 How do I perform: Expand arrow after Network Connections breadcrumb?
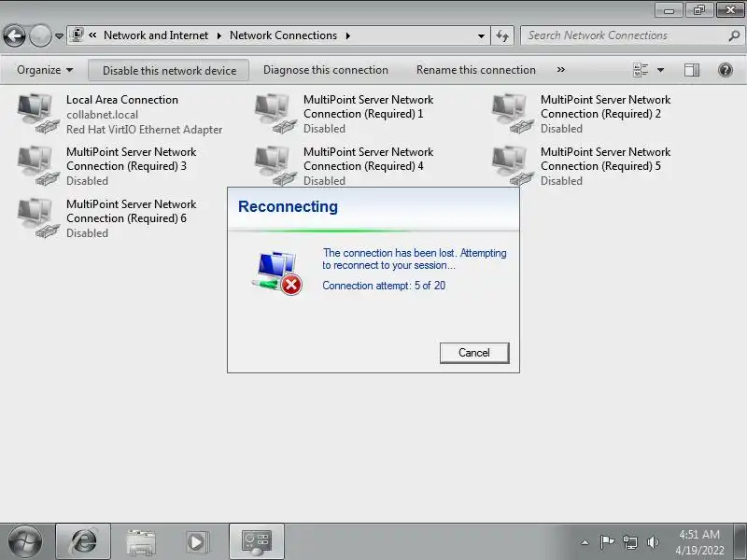point(348,35)
